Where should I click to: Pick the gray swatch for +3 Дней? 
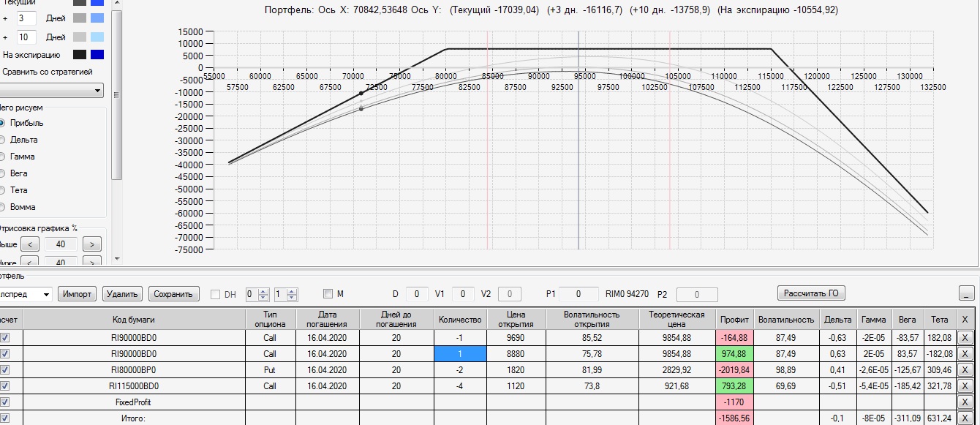79,17
